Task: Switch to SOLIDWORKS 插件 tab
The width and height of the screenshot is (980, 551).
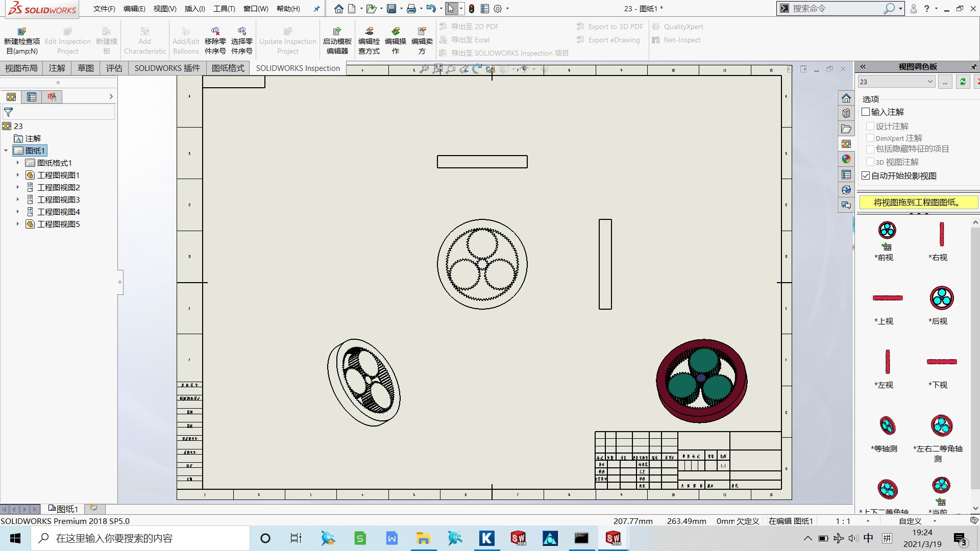Action: click(167, 68)
